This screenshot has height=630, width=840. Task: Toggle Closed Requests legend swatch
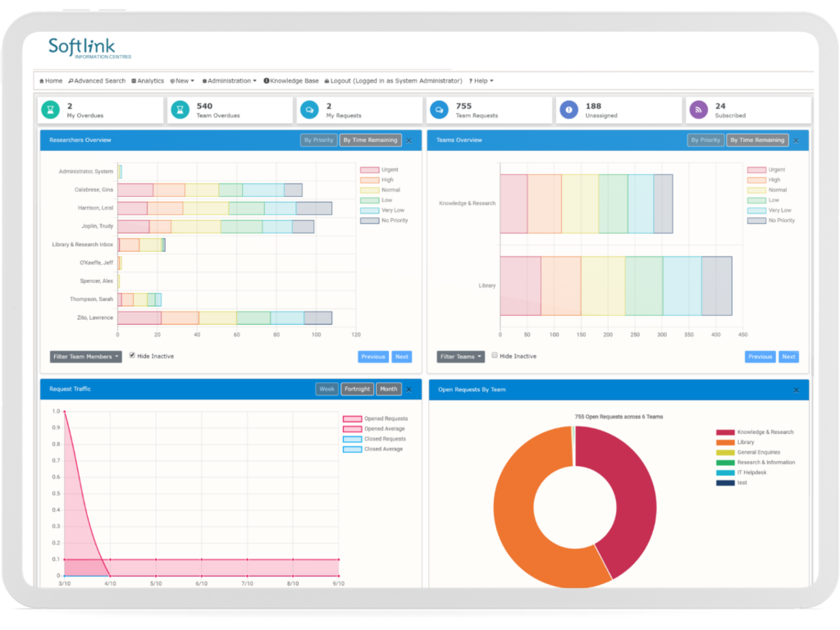[x=352, y=440]
